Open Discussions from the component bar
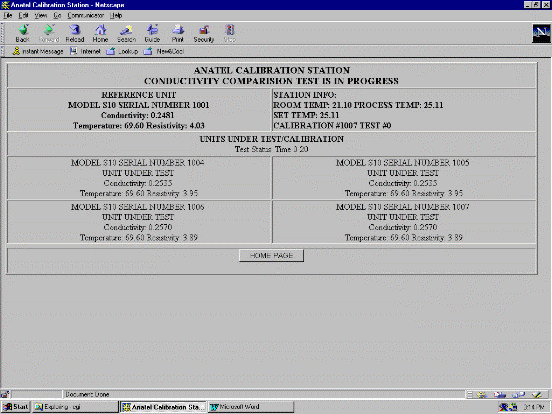This screenshot has width=552, height=414. tap(518, 395)
